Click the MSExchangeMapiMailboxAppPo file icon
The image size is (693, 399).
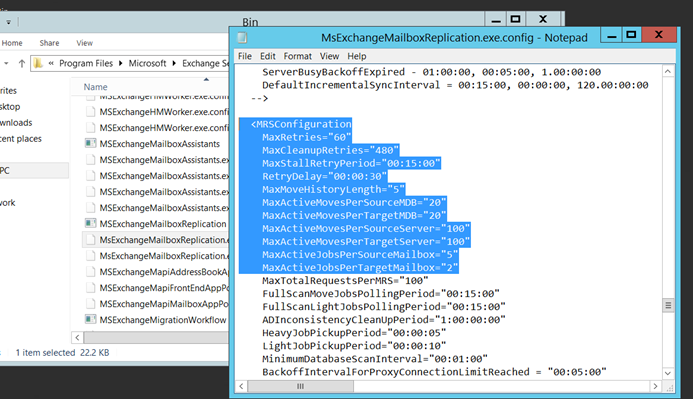pyautogui.click(x=90, y=304)
